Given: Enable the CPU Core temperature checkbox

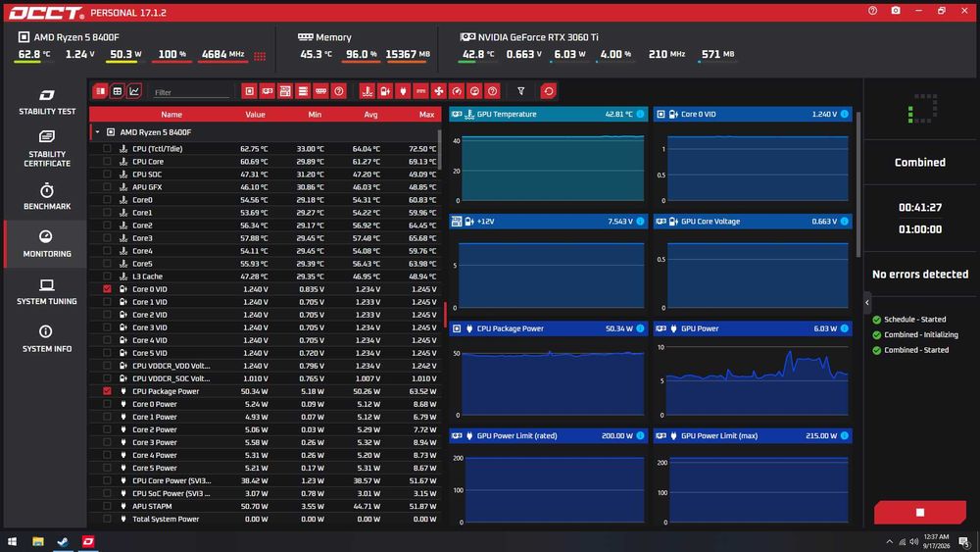Looking at the screenshot, I should tap(107, 162).
